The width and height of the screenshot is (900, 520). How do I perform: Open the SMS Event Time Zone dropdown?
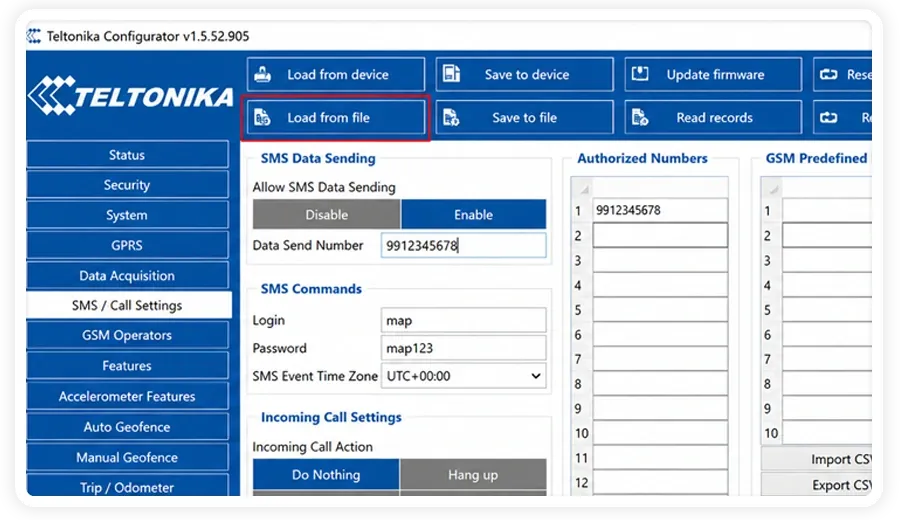pos(463,376)
